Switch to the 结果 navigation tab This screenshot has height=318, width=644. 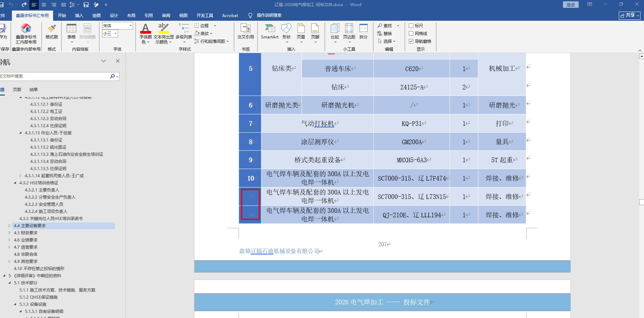tap(34, 90)
